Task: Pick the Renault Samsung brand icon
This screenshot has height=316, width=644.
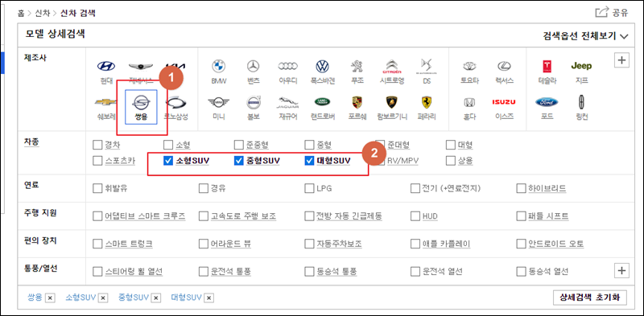Action: (175, 102)
